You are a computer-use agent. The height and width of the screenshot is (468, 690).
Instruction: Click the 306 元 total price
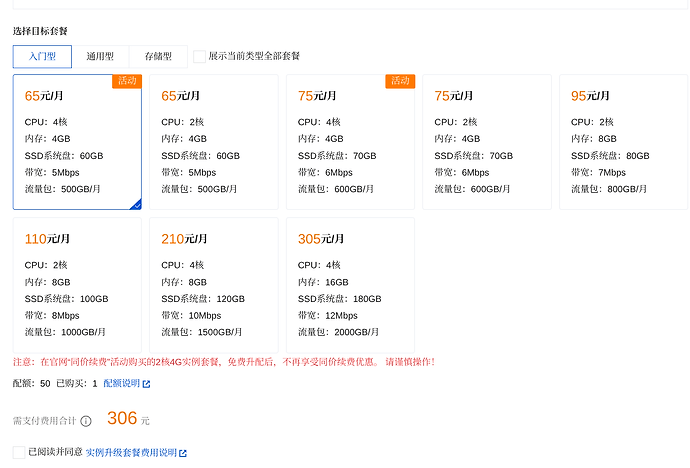(x=128, y=418)
